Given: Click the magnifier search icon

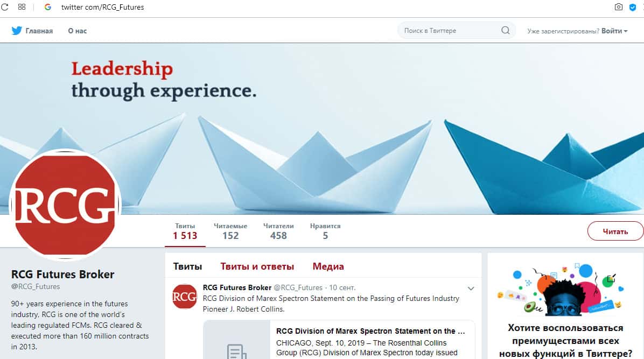Looking at the screenshot, I should click(506, 30).
